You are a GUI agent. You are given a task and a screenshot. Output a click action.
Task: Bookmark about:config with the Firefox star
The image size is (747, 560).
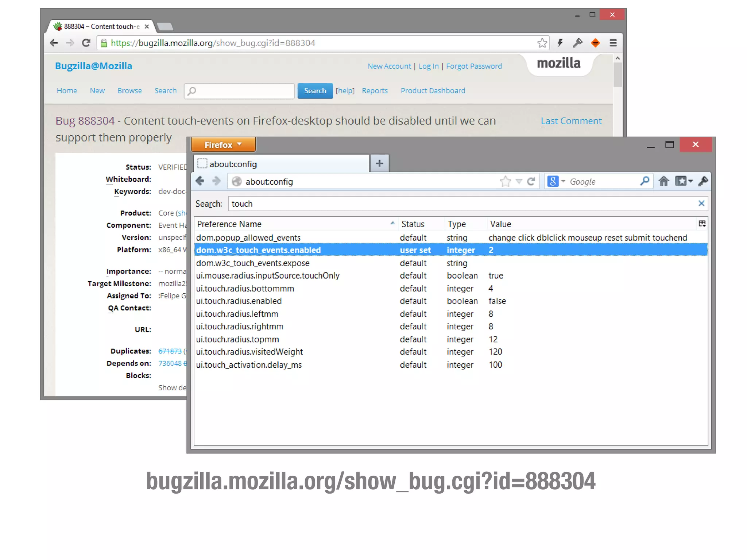pos(506,181)
